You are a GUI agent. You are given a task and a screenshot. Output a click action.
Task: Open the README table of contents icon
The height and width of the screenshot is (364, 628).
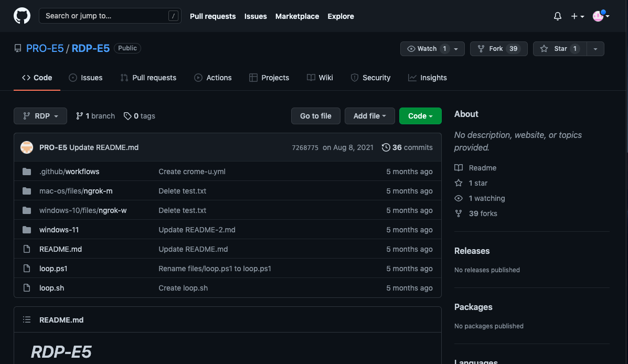[x=27, y=319]
